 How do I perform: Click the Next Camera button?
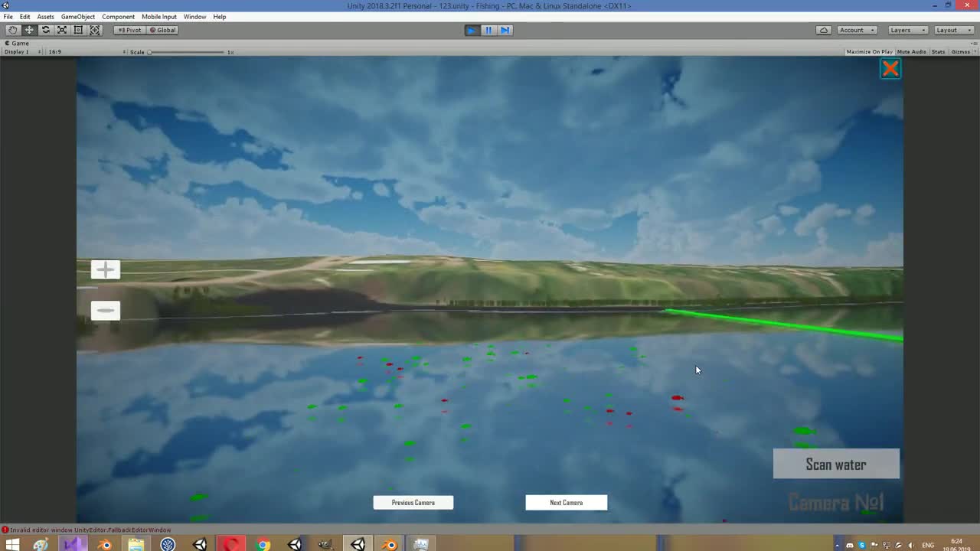click(566, 502)
